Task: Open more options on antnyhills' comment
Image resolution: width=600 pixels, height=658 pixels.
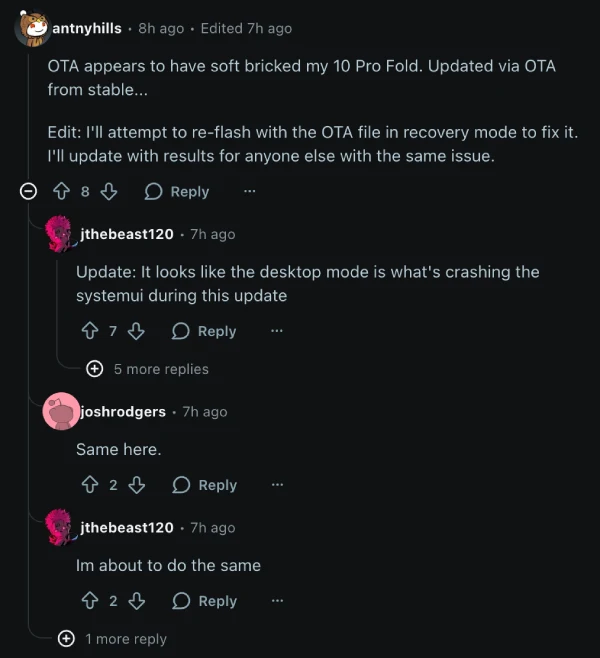Action: point(249,192)
